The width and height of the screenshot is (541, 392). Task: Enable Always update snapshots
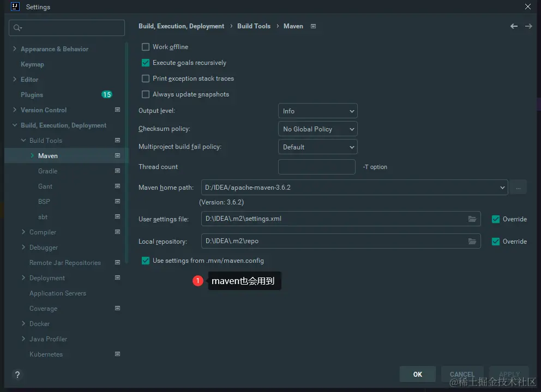(146, 94)
